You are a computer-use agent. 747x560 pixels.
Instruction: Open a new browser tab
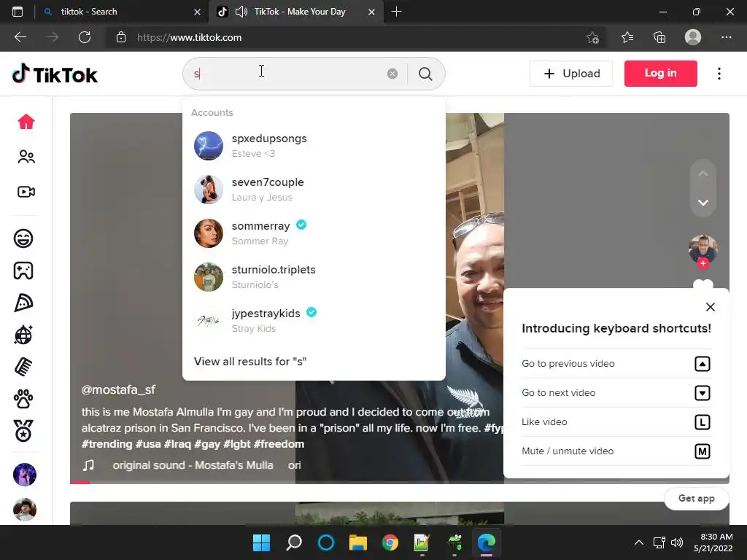click(396, 12)
